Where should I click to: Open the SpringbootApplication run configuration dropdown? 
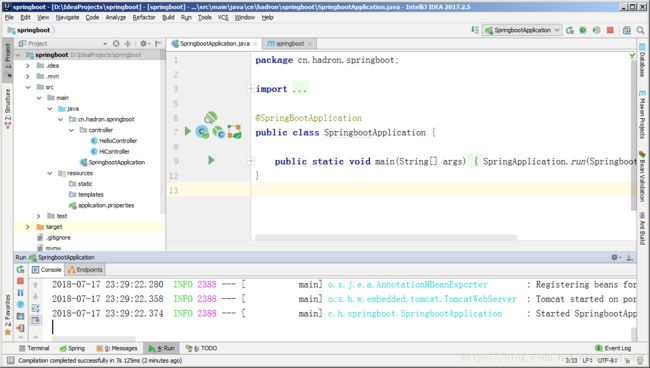pyautogui.click(x=521, y=30)
